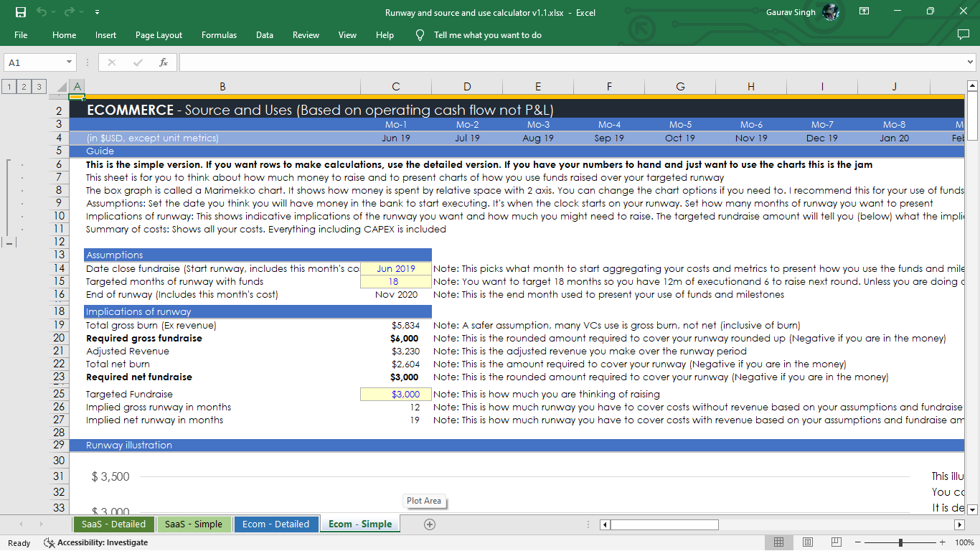Image resolution: width=980 pixels, height=551 pixels.
Task: Select the Page Break Preview icon
Action: pos(836,542)
